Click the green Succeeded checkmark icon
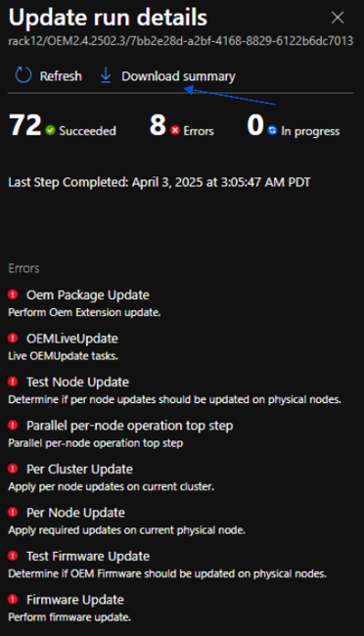This screenshot has width=364, height=636. pyautogui.click(x=50, y=130)
